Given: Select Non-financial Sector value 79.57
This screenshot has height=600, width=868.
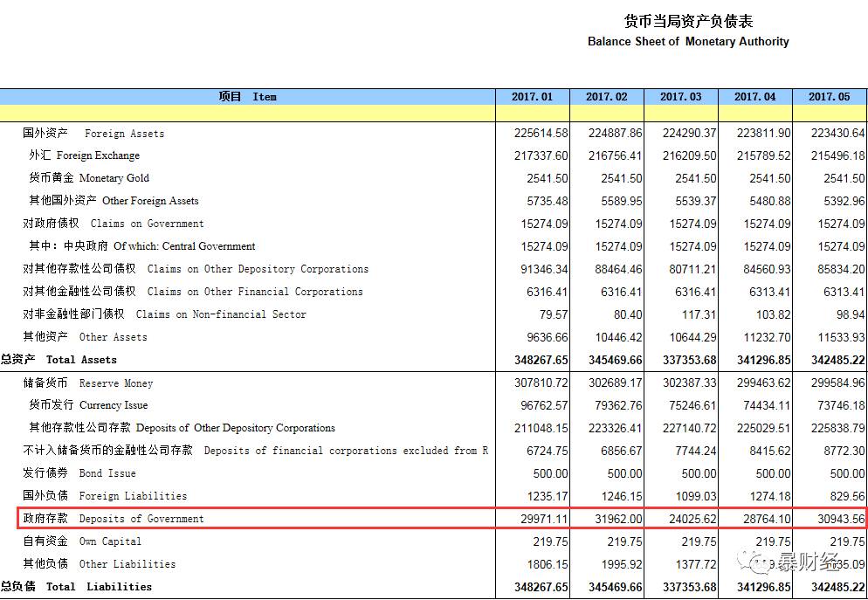Looking at the screenshot, I should click(x=554, y=315).
